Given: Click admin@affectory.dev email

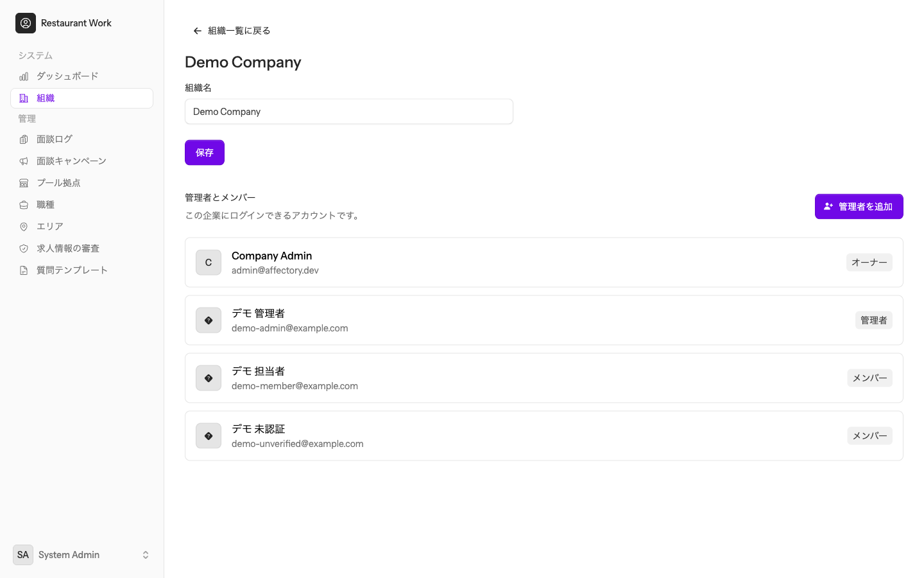Looking at the screenshot, I should pos(275,270).
